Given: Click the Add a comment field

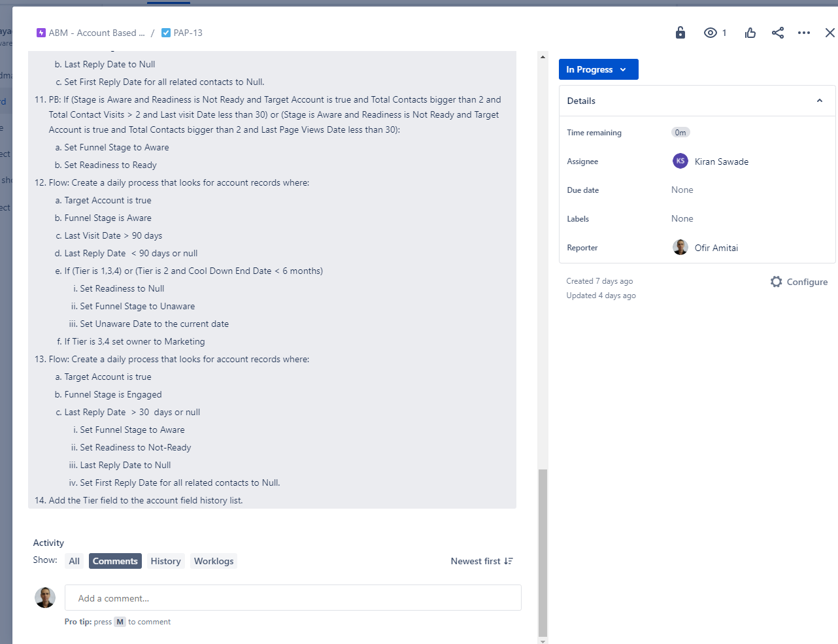Looking at the screenshot, I should point(292,598).
